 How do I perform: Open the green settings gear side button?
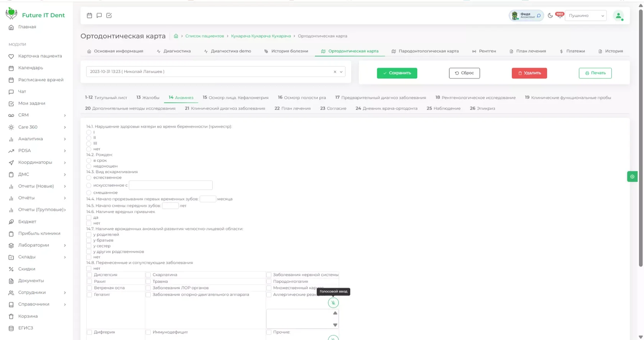632,177
